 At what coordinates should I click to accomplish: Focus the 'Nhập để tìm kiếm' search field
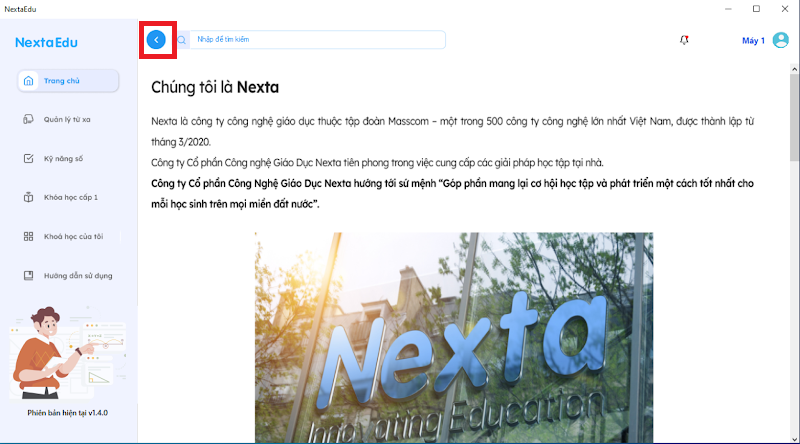click(317, 40)
